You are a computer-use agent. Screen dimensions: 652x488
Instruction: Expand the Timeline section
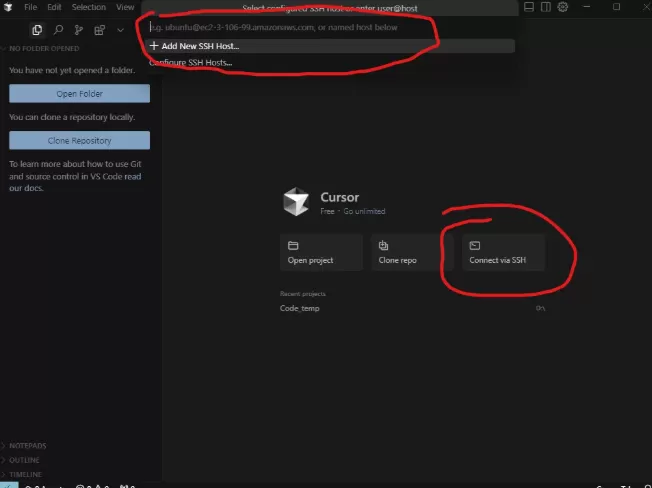[x=26, y=474]
